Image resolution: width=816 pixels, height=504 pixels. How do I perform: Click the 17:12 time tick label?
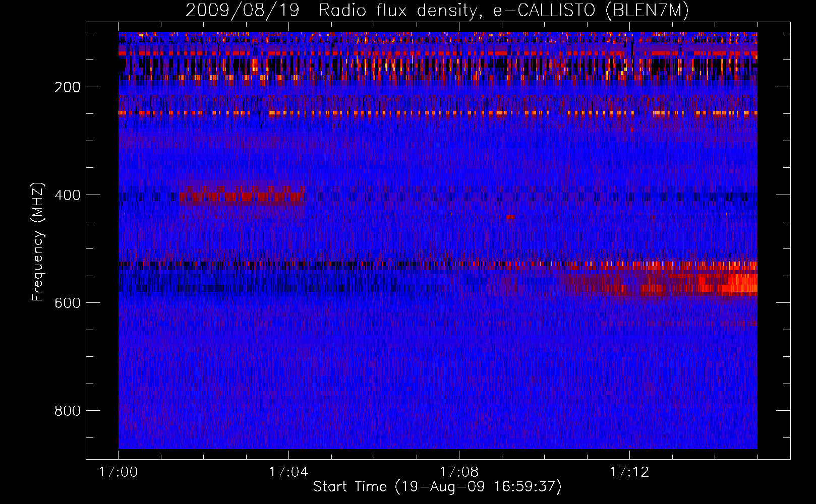[629, 472]
